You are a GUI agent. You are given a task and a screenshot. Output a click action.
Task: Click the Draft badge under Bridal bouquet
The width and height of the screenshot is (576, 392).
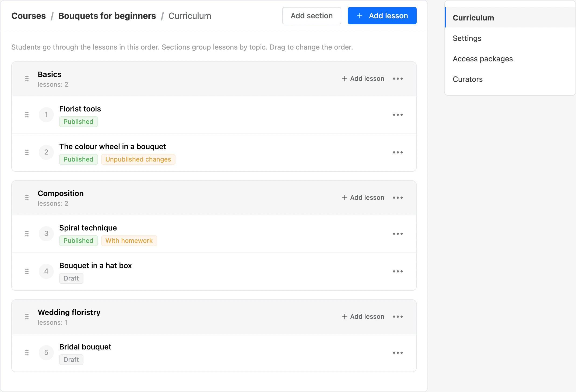tap(71, 360)
